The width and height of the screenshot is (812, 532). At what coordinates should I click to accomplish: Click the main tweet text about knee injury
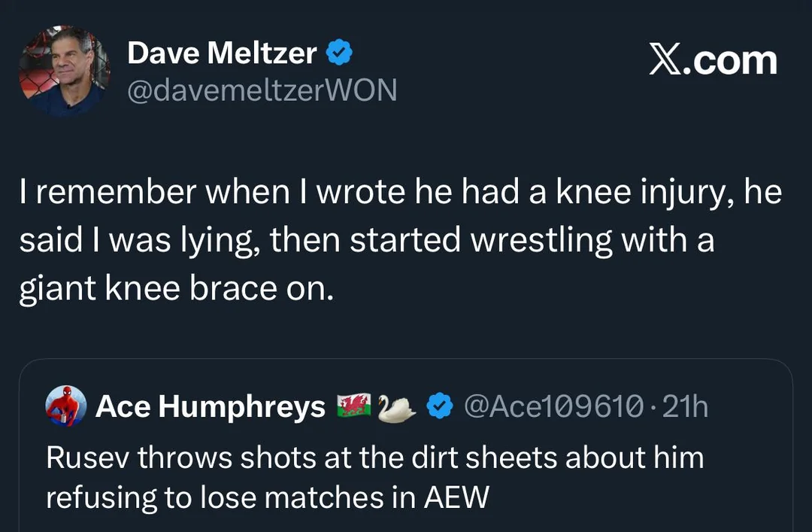pos(400,242)
